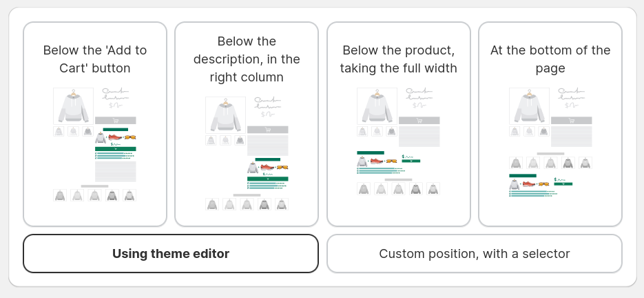Viewport: 644px width, 298px height.
Task: Click gray cart icon in full width card
Action: [419, 121]
